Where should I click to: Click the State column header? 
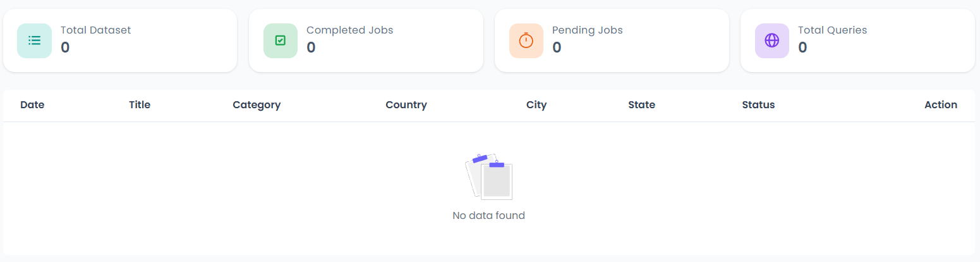641,105
